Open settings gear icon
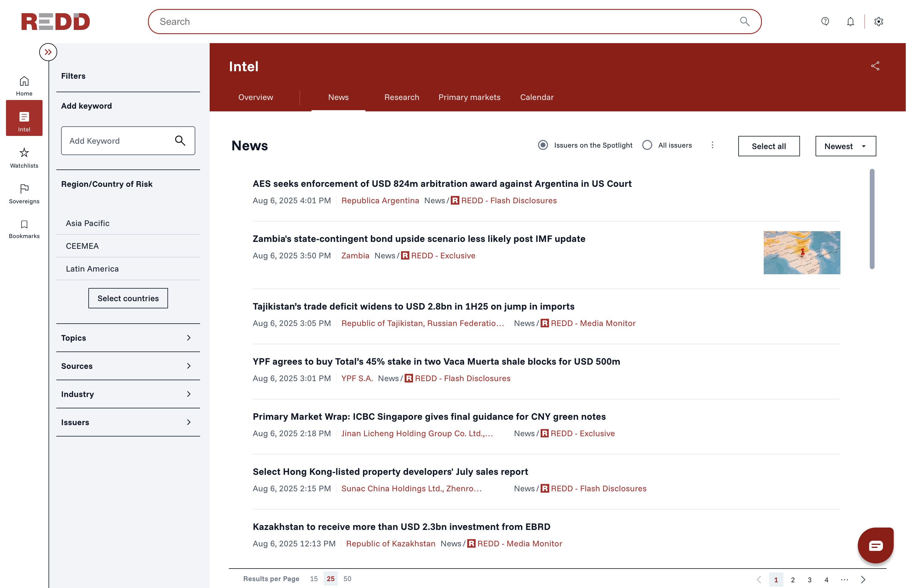This screenshot has height=588, width=906. click(878, 22)
